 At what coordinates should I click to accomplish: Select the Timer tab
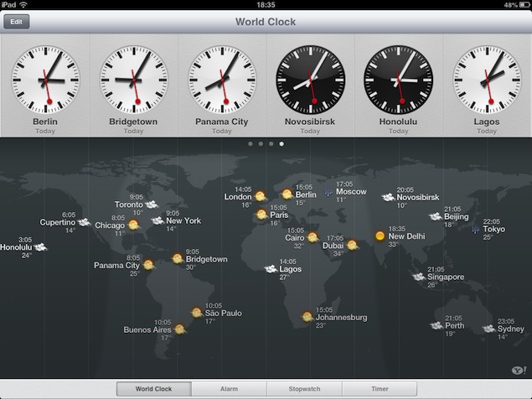tap(380, 389)
